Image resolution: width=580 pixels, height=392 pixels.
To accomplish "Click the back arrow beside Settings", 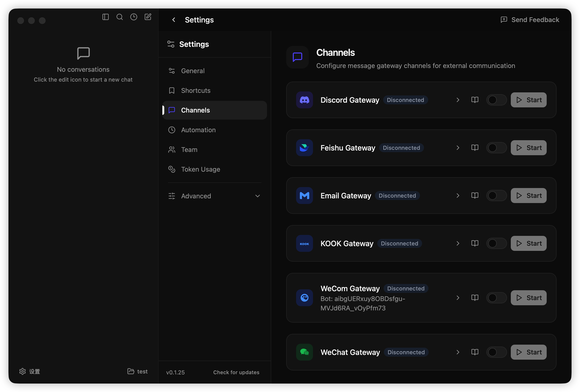I will point(174,20).
